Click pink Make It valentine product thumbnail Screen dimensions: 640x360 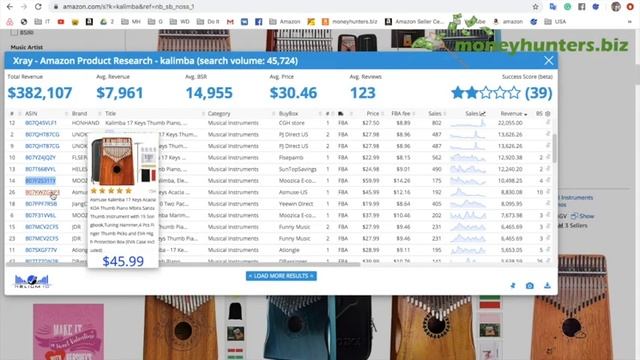coord(68,332)
